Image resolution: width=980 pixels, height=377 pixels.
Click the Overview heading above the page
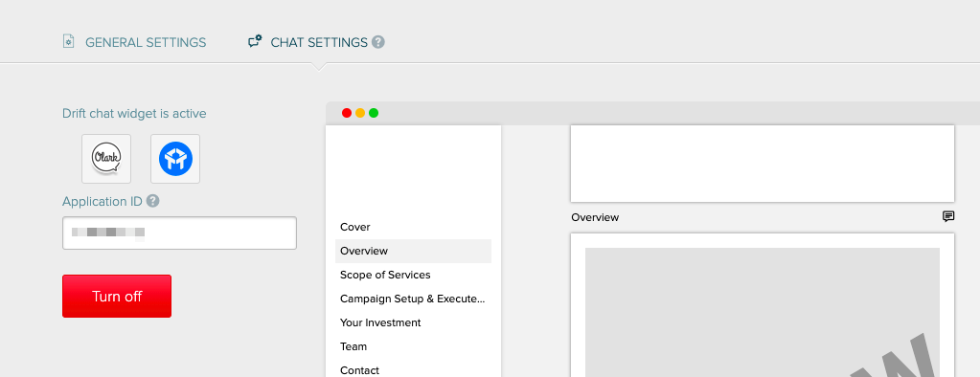click(x=595, y=217)
